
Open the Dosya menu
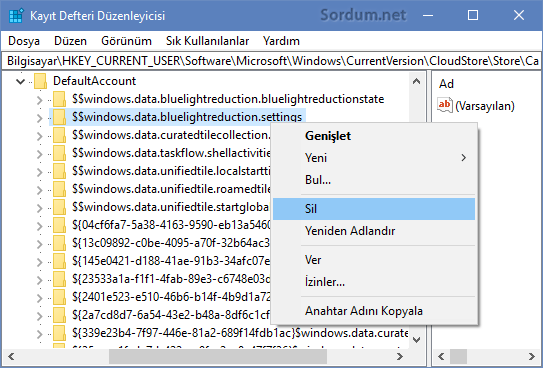pos(24,41)
